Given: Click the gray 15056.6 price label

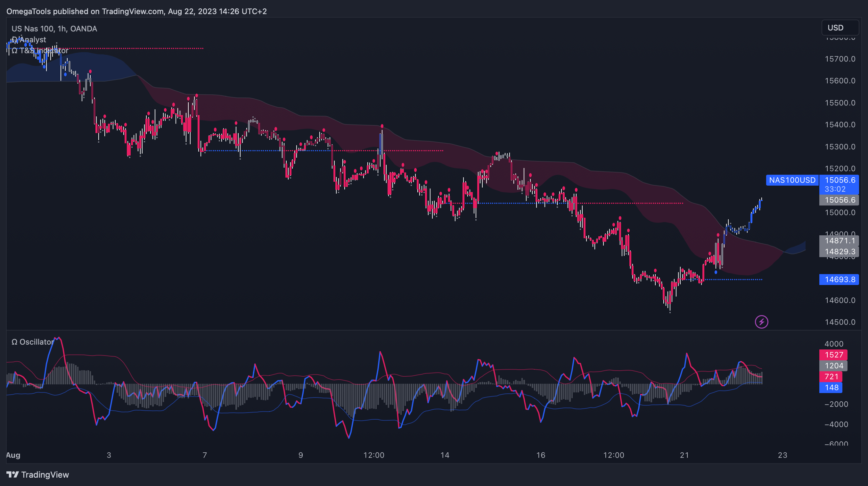Looking at the screenshot, I should click(x=839, y=200).
